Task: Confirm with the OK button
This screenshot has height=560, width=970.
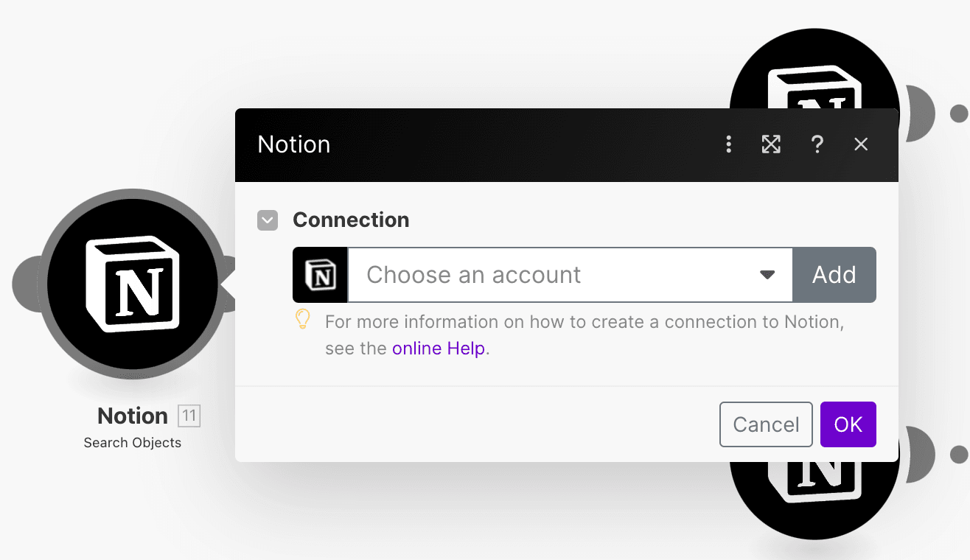Action: tap(848, 424)
